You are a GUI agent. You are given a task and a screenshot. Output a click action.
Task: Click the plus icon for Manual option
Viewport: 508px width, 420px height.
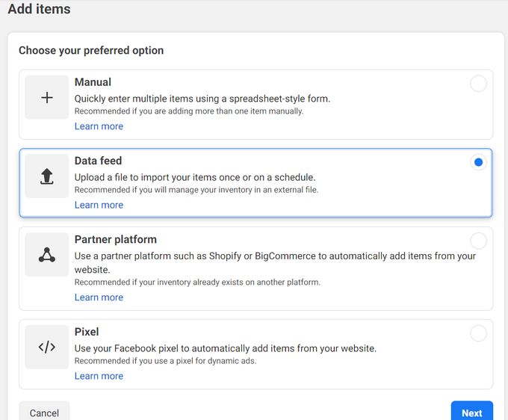pos(46,97)
